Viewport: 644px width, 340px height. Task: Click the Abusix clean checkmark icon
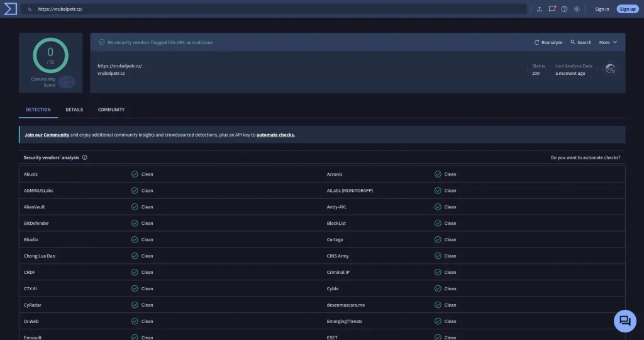click(135, 174)
